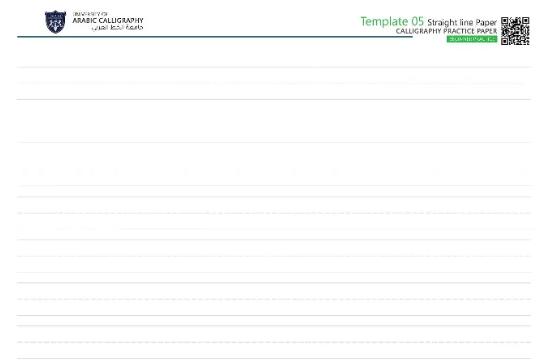Click the small "UNIVERSITY OF" label
This screenshot has height=364, width=547.
90,14
